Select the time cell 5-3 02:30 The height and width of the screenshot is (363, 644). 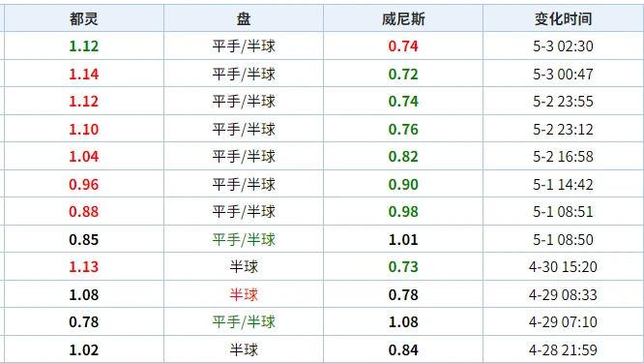coord(563,46)
